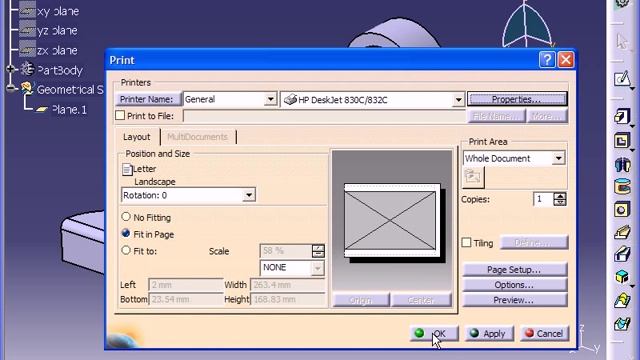Image resolution: width=640 pixels, height=360 pixels.
Task: Click the Print to File path field
Action: point(324,116)
